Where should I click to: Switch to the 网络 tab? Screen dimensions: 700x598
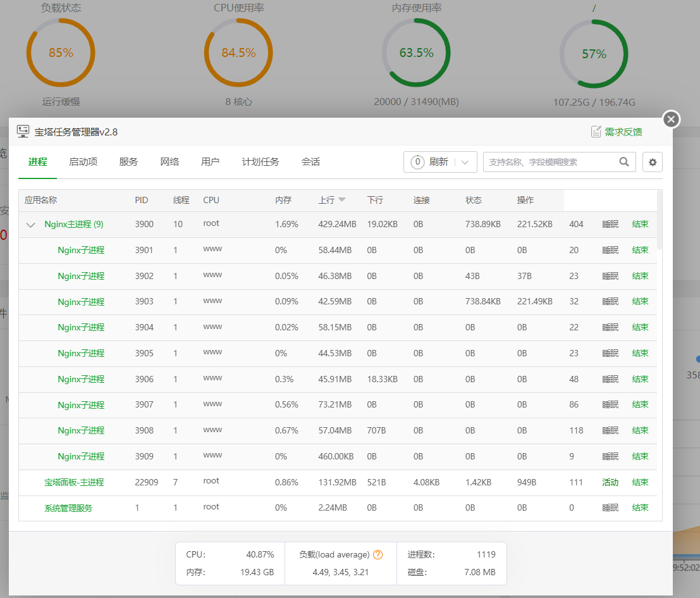pos(169,161)
